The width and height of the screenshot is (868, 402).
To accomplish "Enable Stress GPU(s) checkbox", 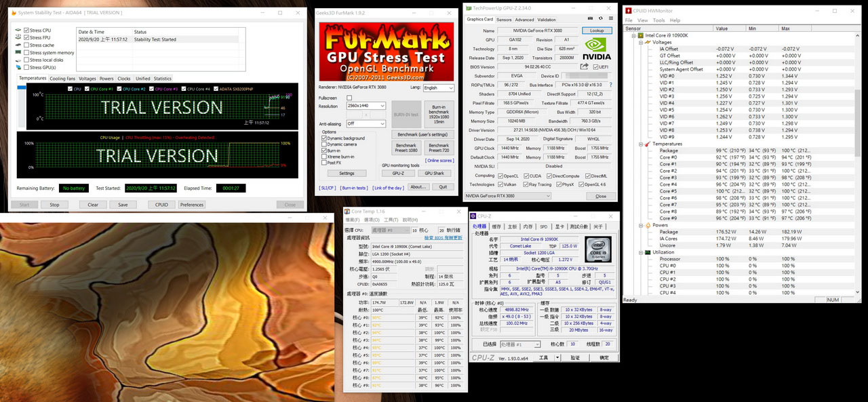I will [x=26, y=68].
